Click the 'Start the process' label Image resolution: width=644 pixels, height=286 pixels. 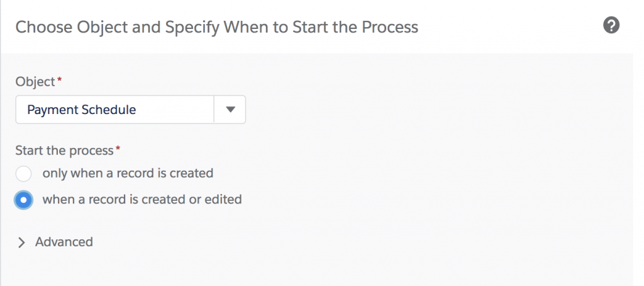click(x=64, y=150)
